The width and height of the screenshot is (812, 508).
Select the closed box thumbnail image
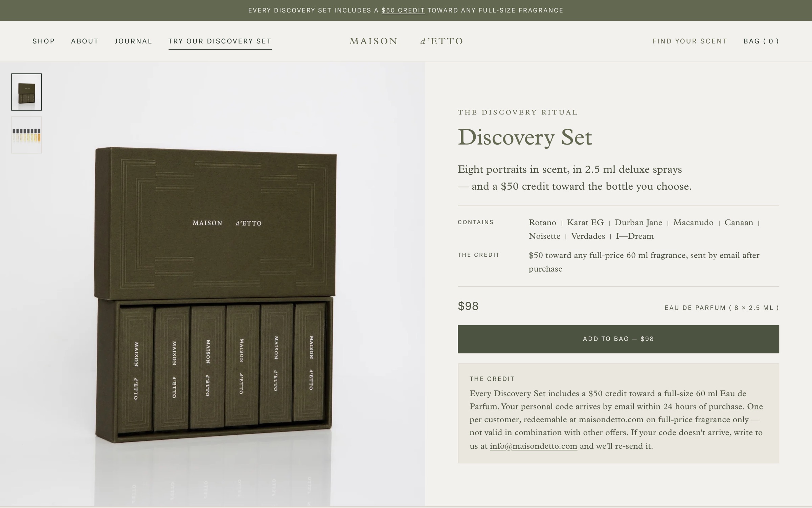26,92
